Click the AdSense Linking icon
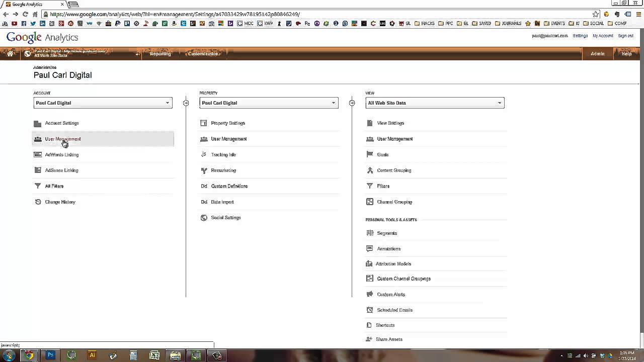The height and width of the screenshot is (362, 644). [x=37, y=170]
